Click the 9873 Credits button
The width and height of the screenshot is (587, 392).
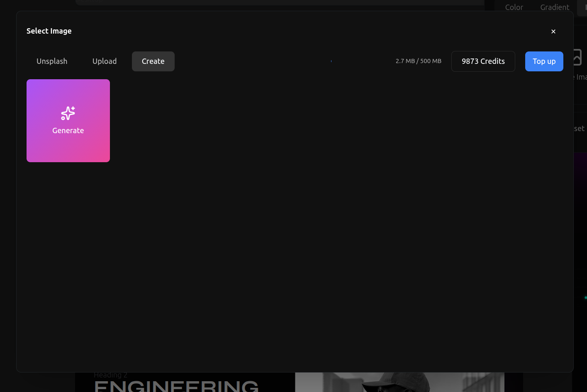[x=483, y=61]
